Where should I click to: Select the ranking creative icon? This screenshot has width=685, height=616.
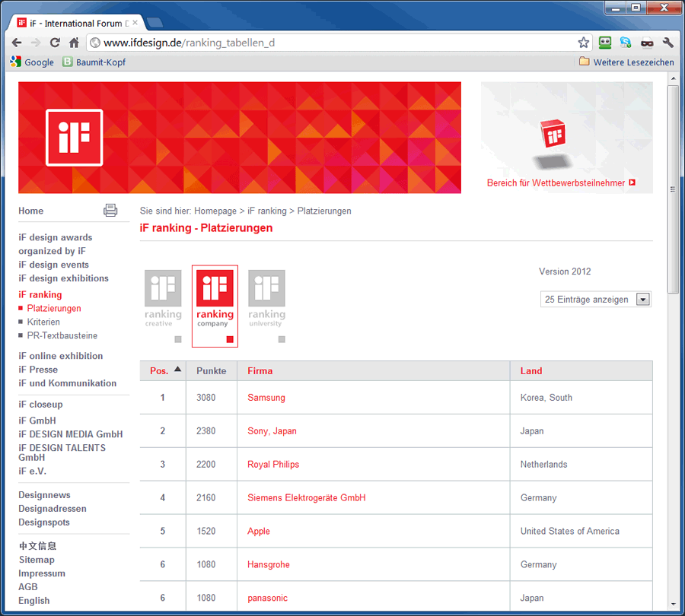click(163, 298)
